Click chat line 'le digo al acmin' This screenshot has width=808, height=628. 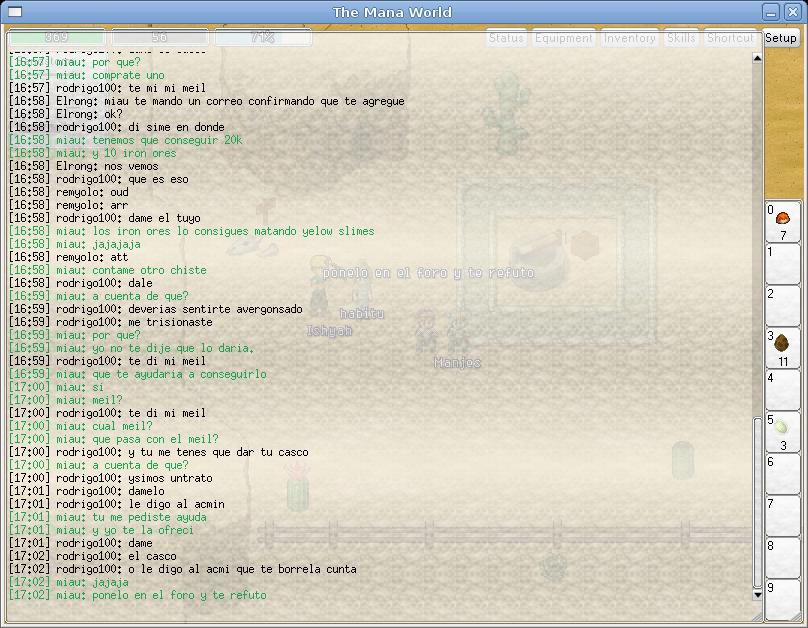tap(116, 504)
